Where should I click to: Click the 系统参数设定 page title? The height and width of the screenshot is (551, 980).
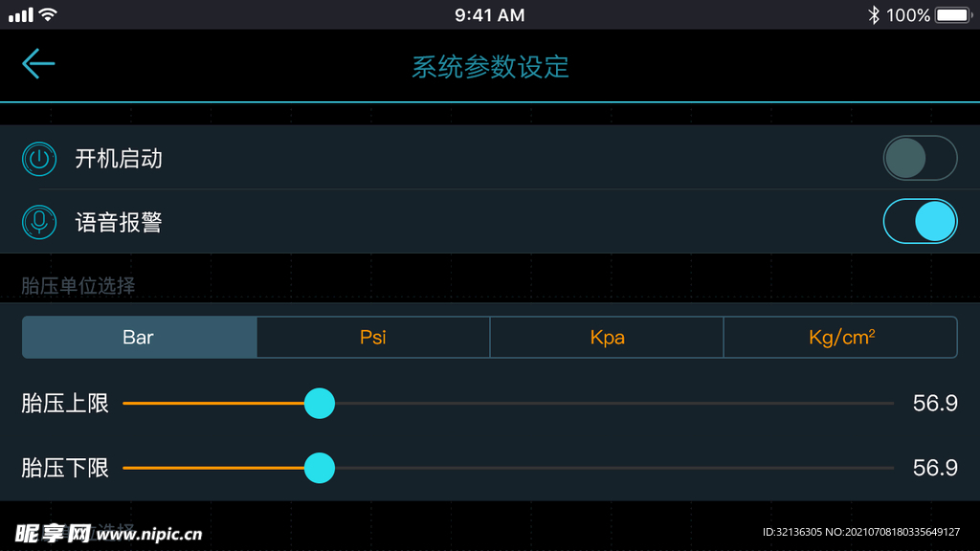pyautogui.click(x=490, y=67)
